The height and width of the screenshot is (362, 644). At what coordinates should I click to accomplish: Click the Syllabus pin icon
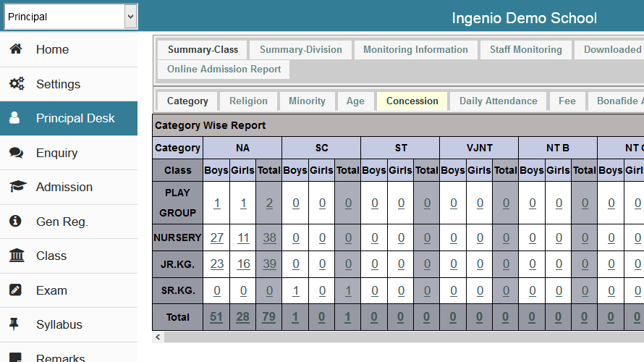click(14, 324)
